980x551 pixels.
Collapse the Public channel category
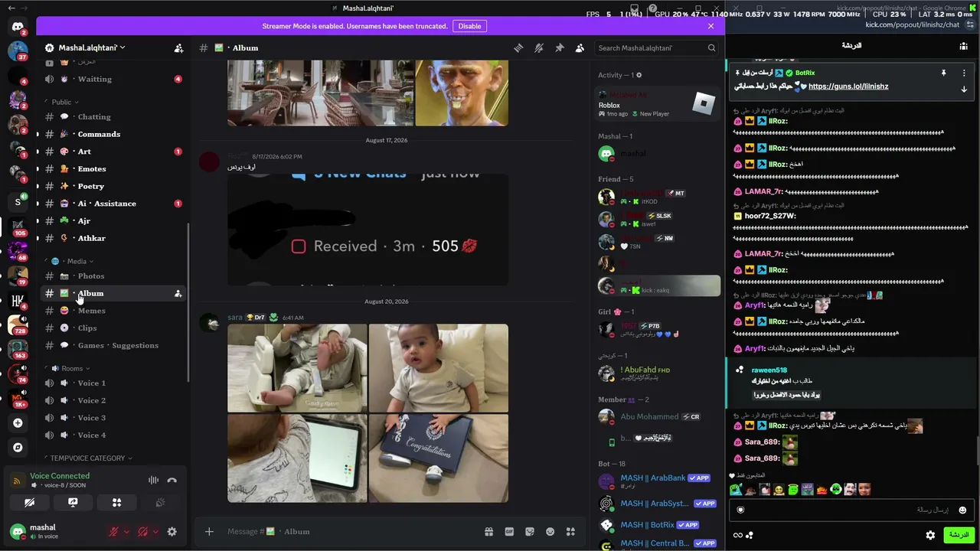click(64, 102)
